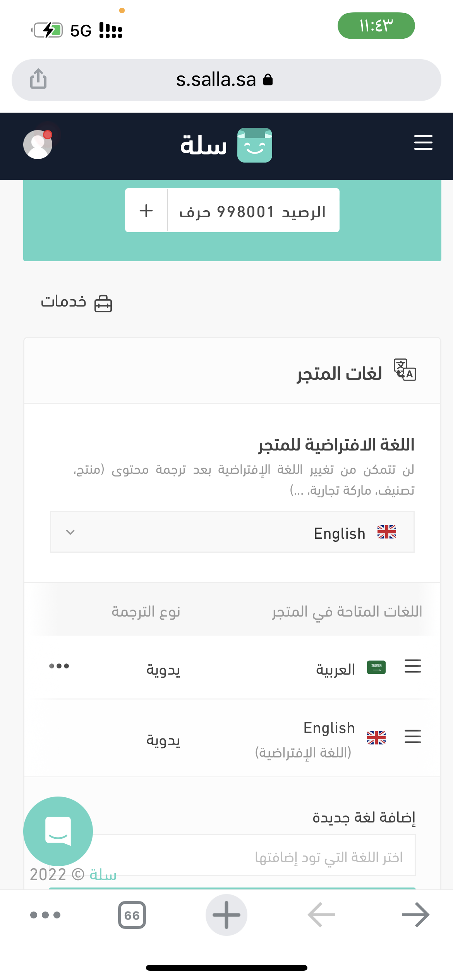This screenshot has width=453, height=980.
Task: Tap the green time indicator pill
Action: (376, 26)
